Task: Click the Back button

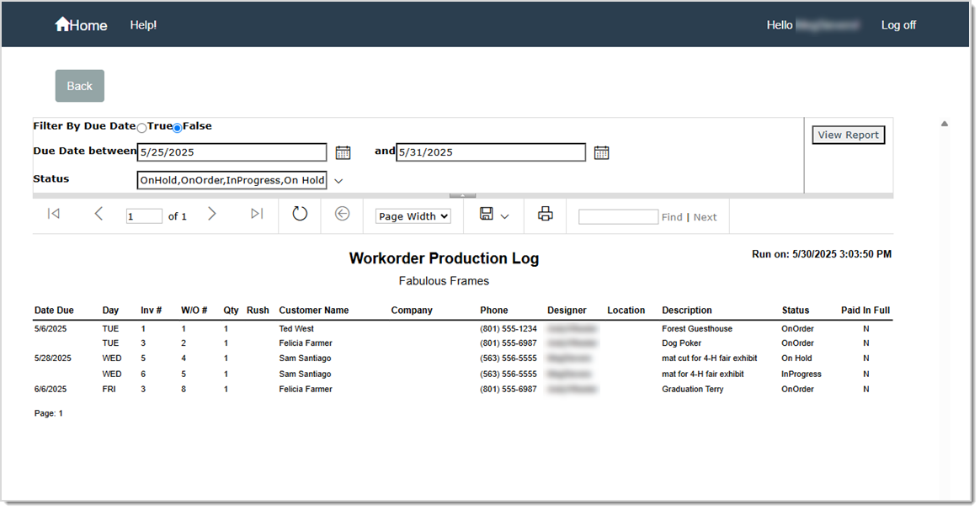Action: point(79,85)
